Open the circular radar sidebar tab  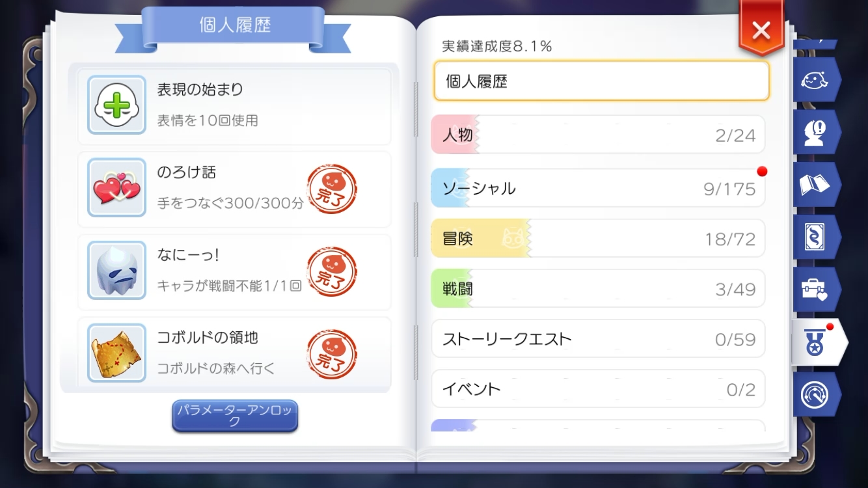point(815,394)
